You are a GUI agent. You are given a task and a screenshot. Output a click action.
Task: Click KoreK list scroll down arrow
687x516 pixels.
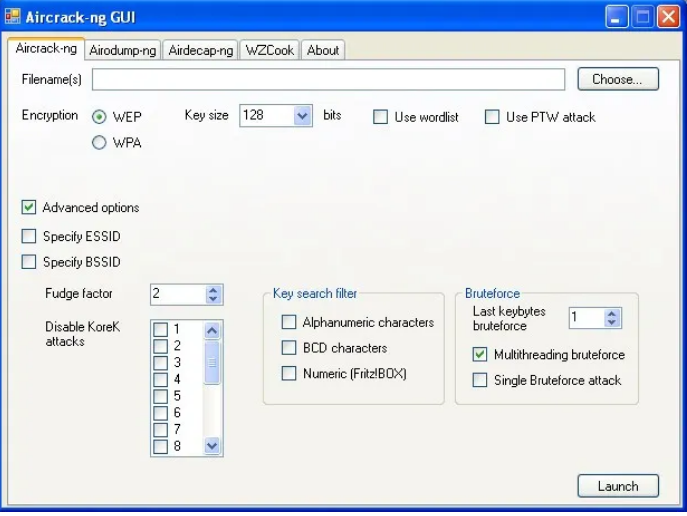pos(212,446)
